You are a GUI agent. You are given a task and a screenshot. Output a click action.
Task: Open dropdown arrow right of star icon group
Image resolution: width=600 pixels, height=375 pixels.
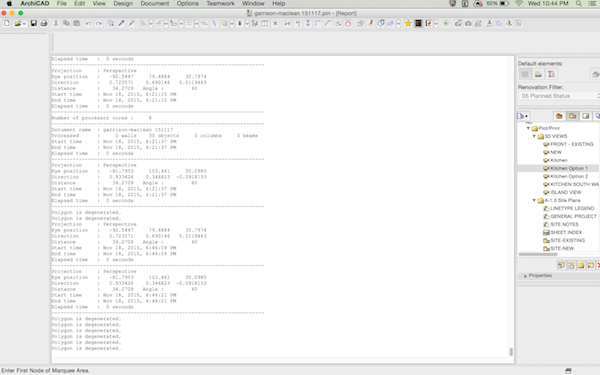(436, 24)
